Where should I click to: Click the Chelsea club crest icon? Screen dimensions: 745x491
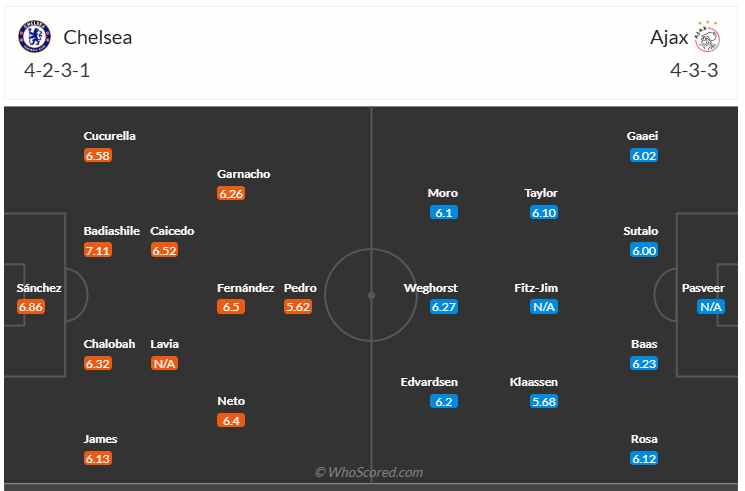[34, 37]
